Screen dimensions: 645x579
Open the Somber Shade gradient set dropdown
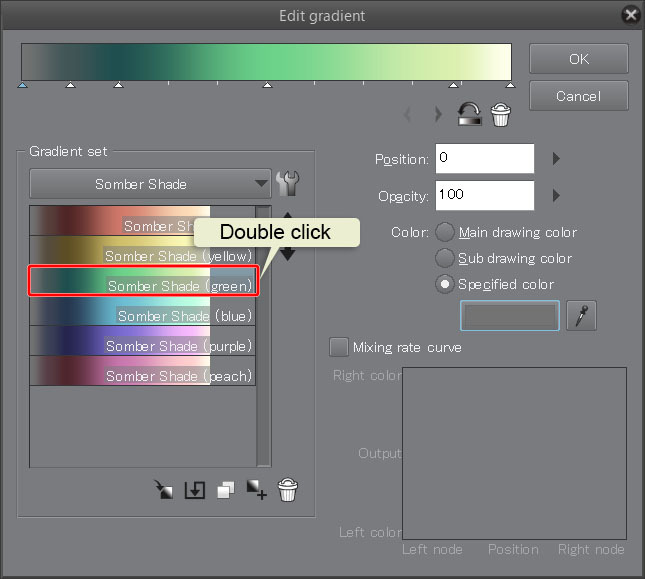(150, 184)
